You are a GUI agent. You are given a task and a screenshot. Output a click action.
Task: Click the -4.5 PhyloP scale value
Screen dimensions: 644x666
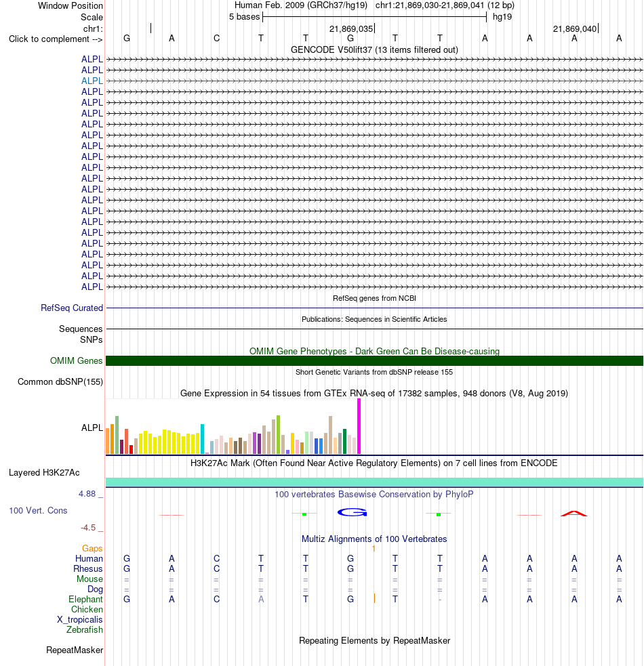tap(88, 528)
